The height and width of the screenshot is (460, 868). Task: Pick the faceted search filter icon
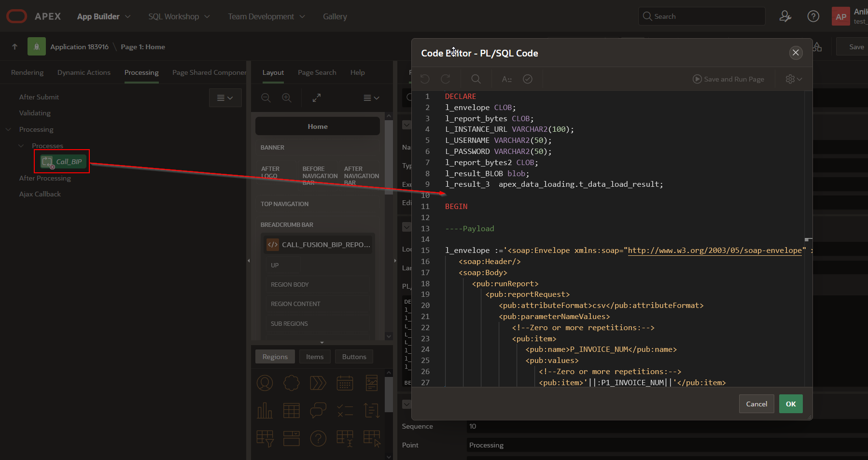pos(265,438)
